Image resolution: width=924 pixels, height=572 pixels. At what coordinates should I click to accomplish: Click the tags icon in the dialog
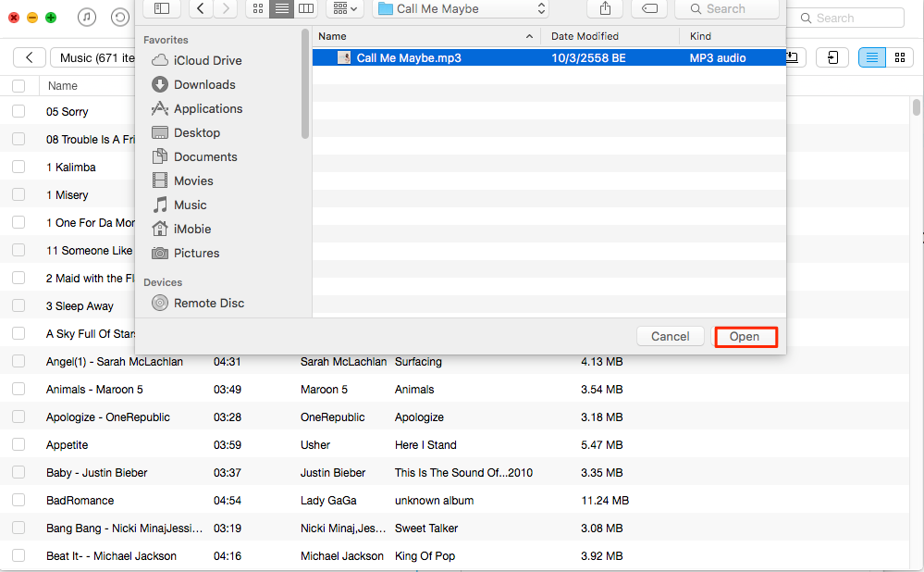click(649, 9)
